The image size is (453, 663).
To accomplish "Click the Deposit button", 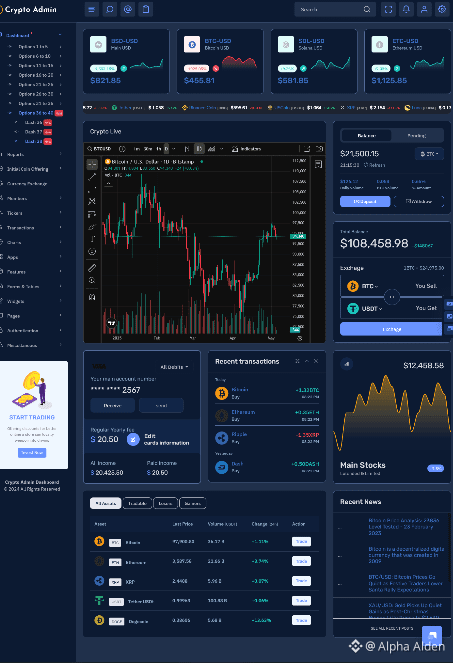I will (x=365, y=201).
